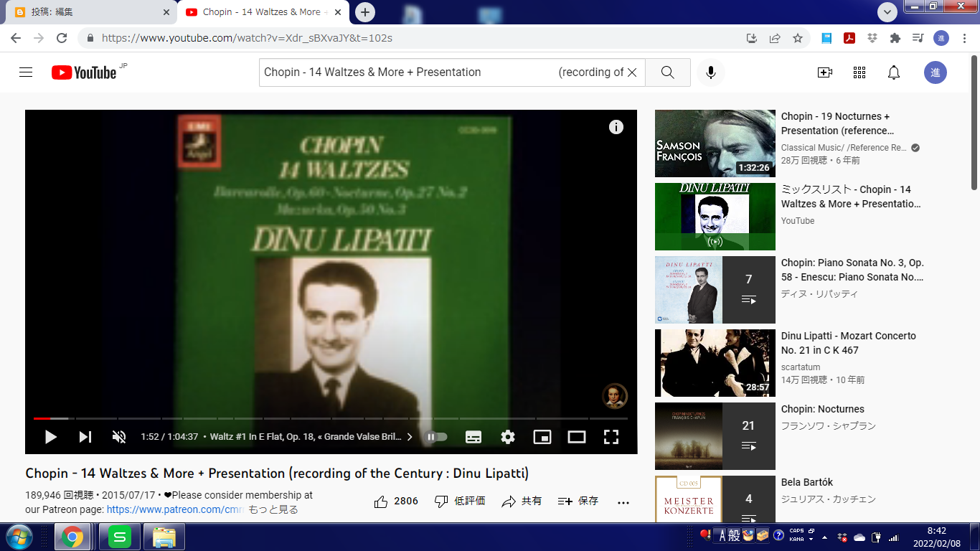
Task: Switch to theater mode
Action: point(577,436)
